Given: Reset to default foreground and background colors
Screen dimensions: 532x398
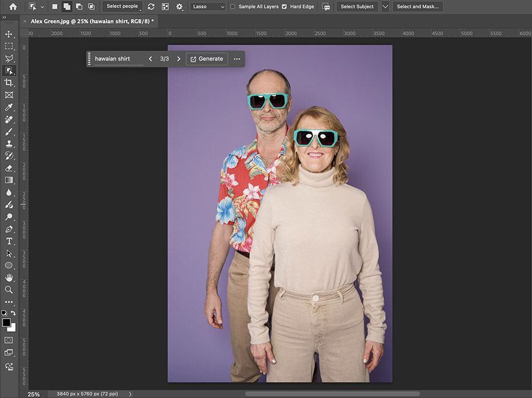Looking at the screenshot, I should (4, 313).
